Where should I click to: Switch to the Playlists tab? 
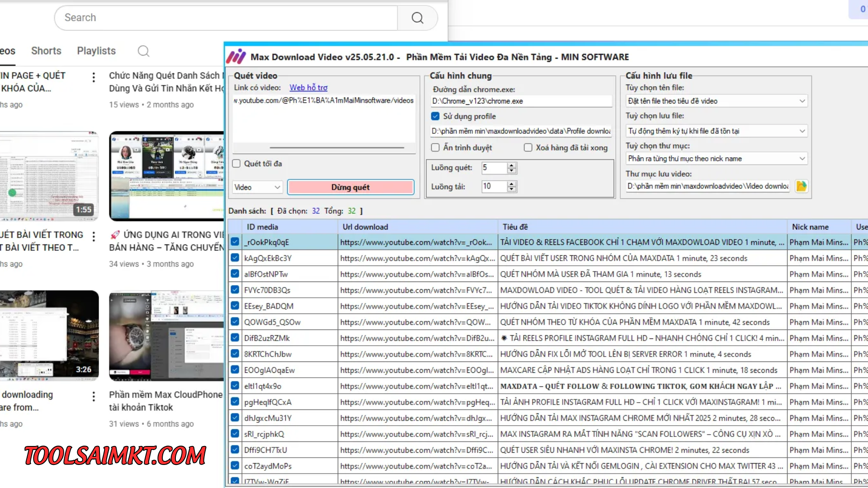click(96, 51)
